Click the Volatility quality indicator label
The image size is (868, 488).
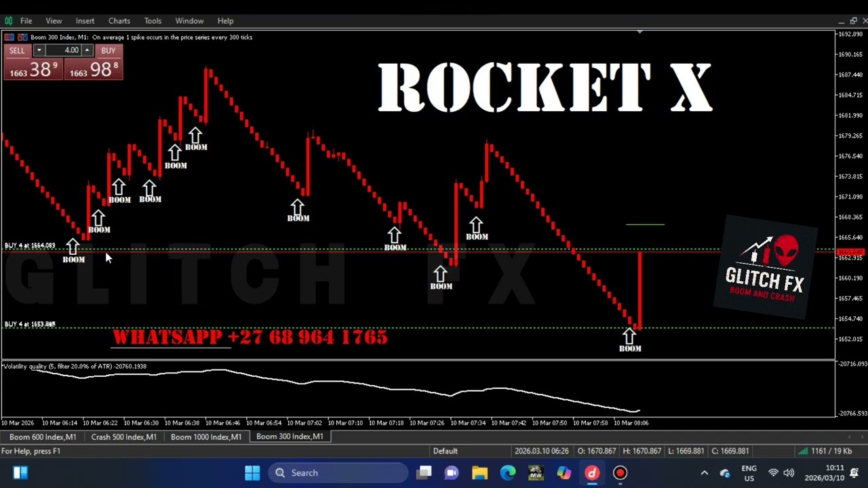(74, 367)
